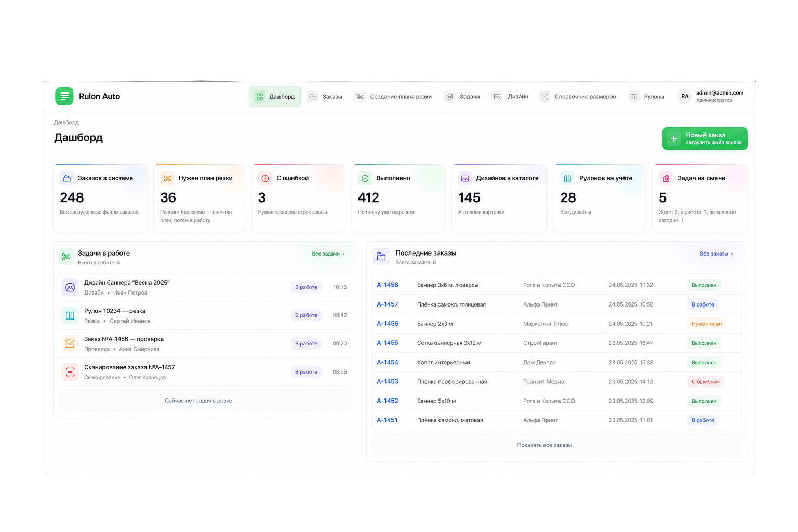Click admin@admin.com account label
Viewport: 798px width, 532px height.
click(x=720, y=93)
